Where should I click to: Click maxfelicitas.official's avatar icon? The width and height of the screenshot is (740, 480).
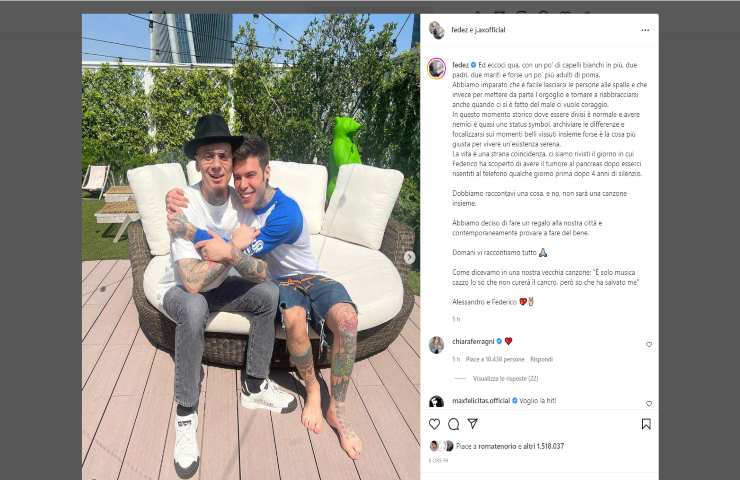coord(437,402)
